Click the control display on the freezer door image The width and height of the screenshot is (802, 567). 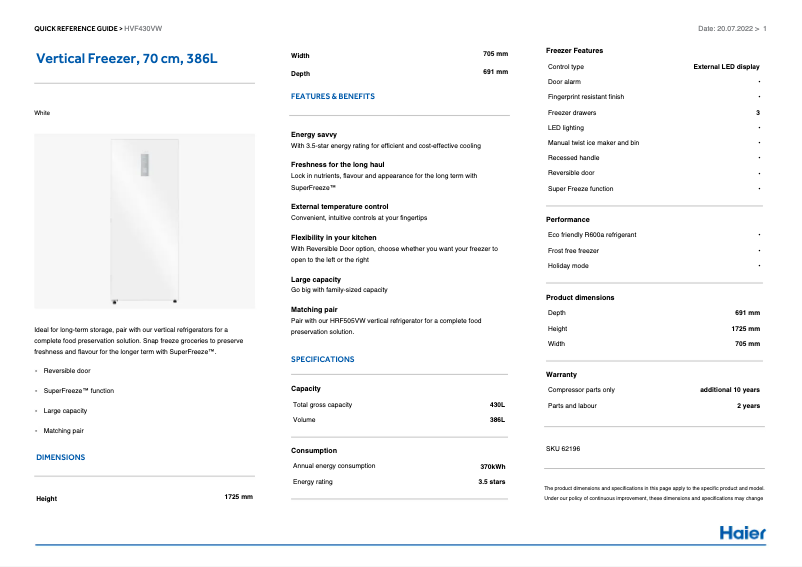click(x=143, y=164)
